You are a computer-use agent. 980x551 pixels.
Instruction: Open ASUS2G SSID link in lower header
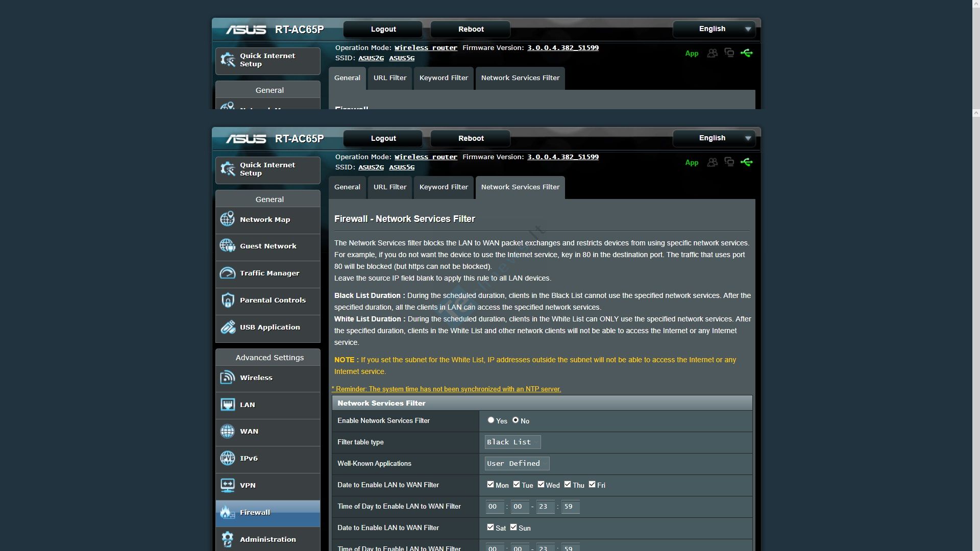pyautogui.click(x=371, y=167)
